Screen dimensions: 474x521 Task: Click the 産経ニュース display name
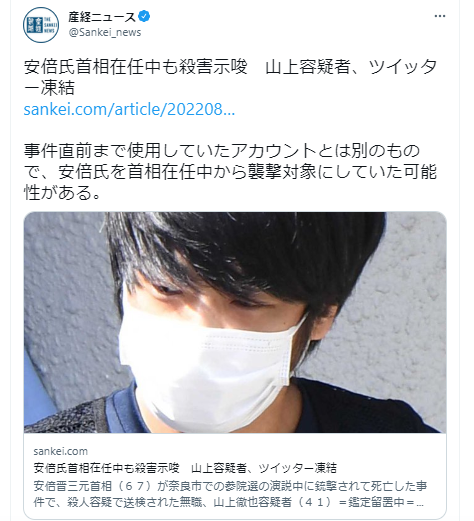[102, 17]
